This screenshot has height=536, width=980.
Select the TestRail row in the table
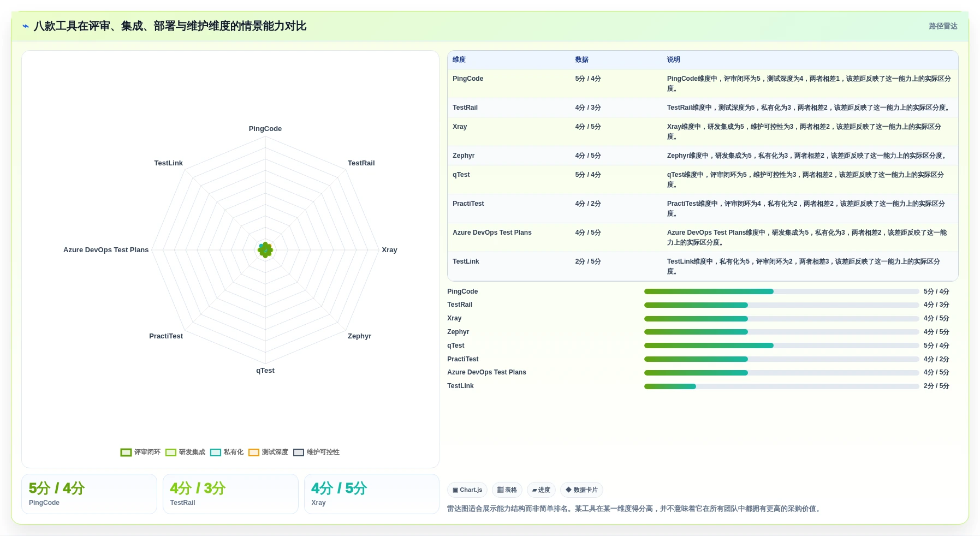click(x=703, y=108)
